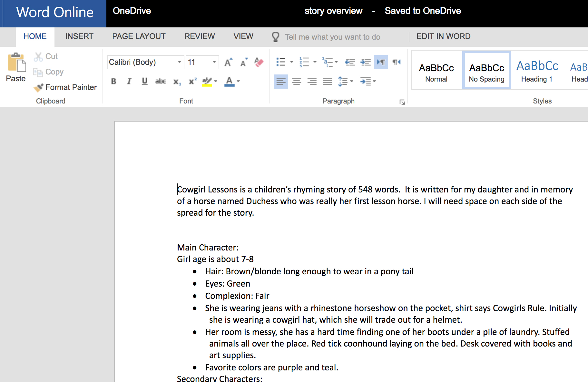Click 'Girl age is about 7-8' line
The image size is (588, 382).
click(x=215, y=259)
